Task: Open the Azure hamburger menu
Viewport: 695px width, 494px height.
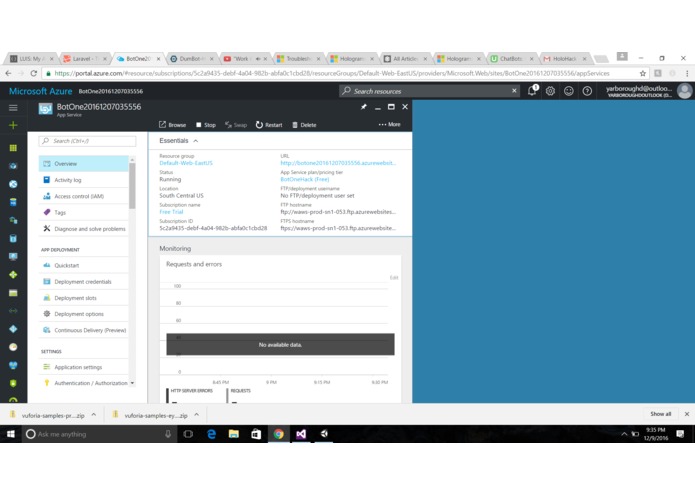Action: (x=13, y=108)
